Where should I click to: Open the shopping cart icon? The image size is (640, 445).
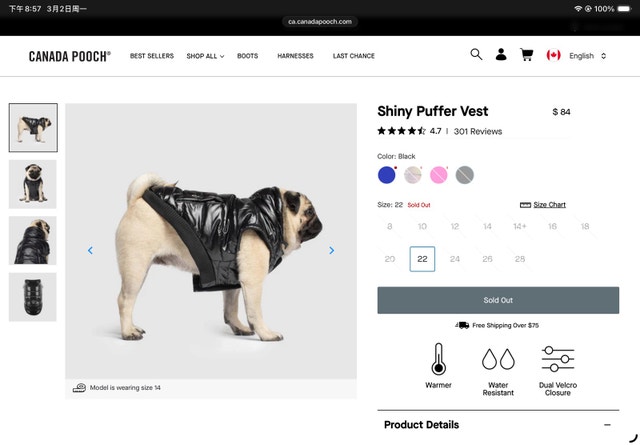[527, 54]
